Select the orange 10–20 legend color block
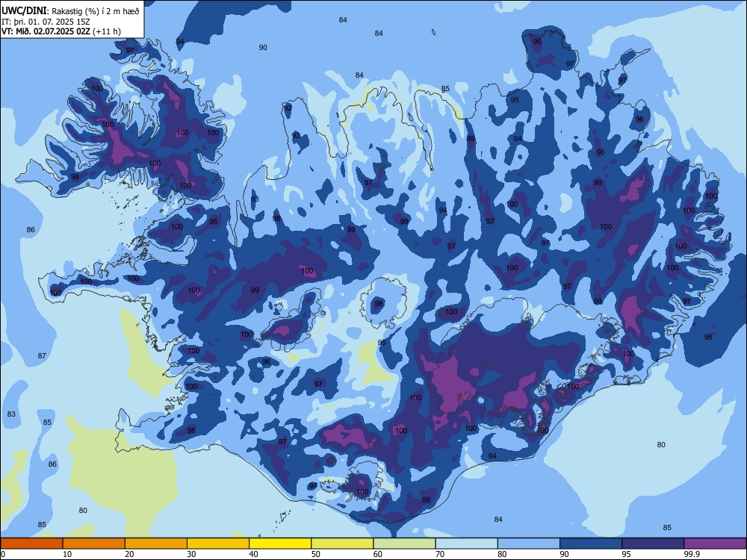747x560 pixels. pyautogui.click(x=94, y=544)
